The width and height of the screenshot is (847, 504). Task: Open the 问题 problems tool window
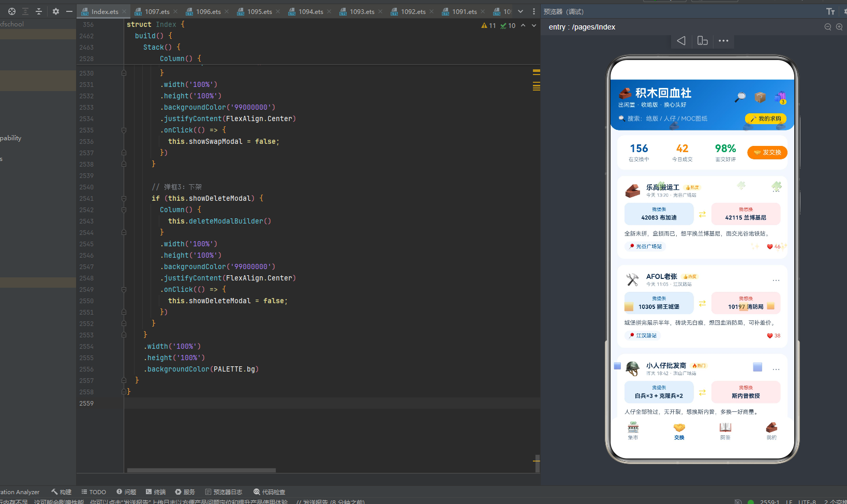[126, 492]
